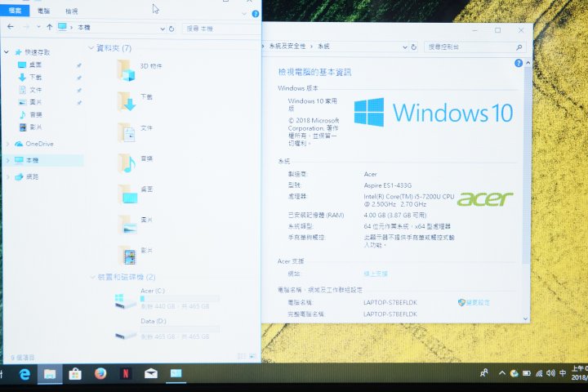Click System window scrollbar down arrow

pos(525,318)
